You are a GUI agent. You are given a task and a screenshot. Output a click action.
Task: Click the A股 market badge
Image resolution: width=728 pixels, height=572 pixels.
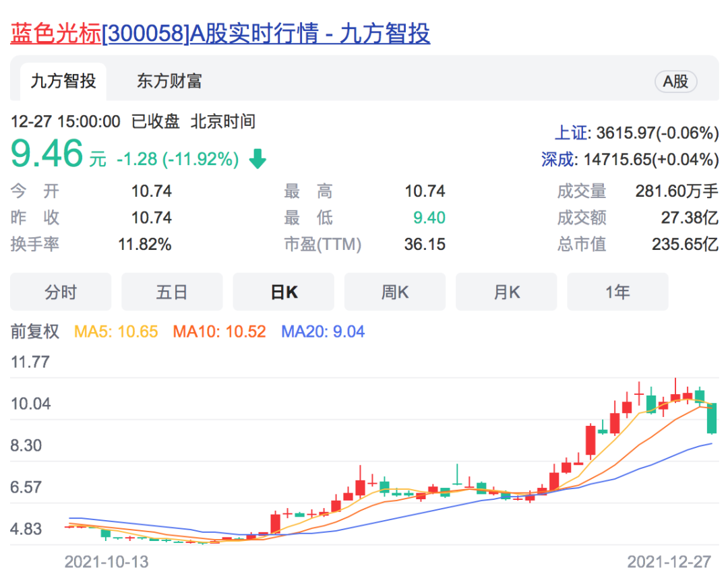pyautogui.click(x=675, y=82)
